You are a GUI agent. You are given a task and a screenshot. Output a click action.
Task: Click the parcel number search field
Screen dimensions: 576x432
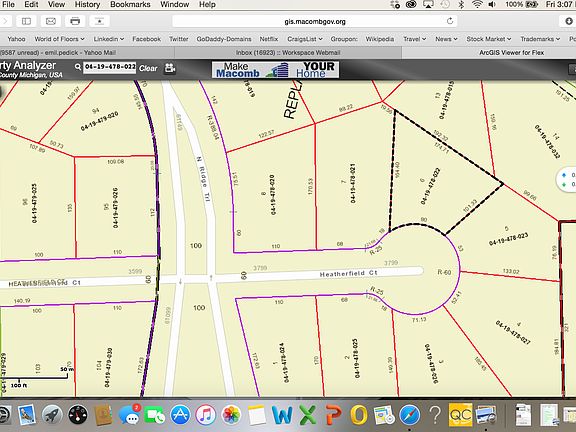(x=109, y=68)
